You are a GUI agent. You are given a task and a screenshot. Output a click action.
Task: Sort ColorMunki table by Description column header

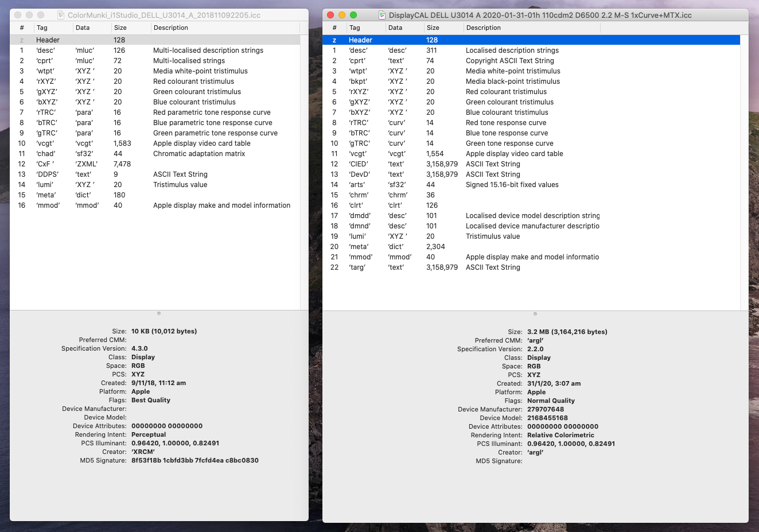click(x=225, y=28)
